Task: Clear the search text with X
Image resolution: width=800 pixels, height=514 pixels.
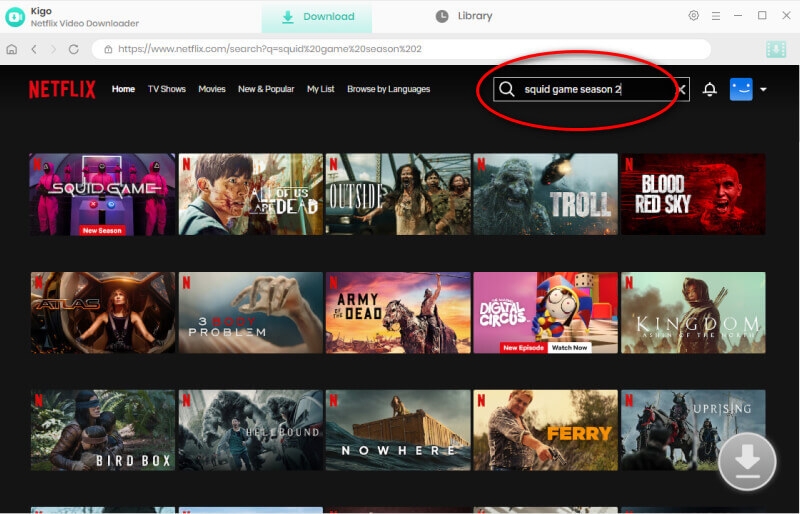Action: point(682,89)
